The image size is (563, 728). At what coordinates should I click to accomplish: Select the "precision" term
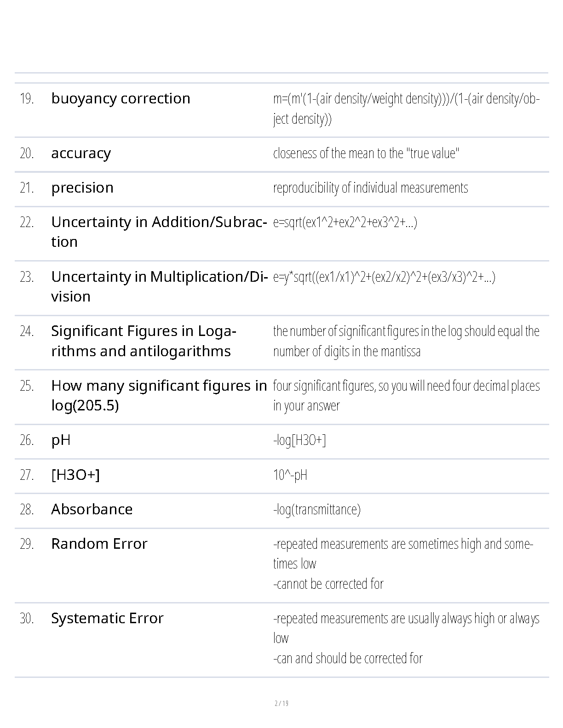click(x=82, y=188)
